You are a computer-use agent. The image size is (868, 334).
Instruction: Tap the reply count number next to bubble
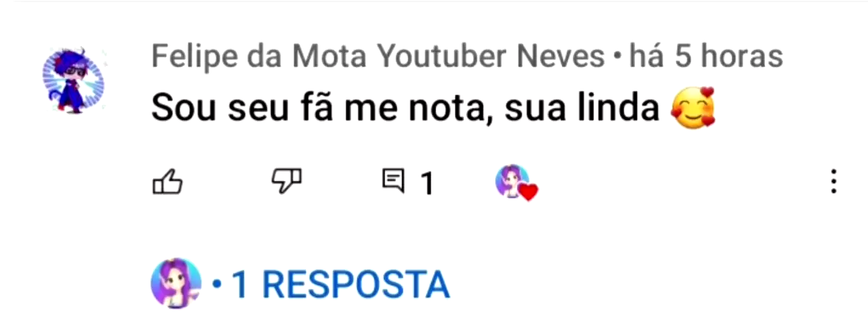click(x=426, y=184)
